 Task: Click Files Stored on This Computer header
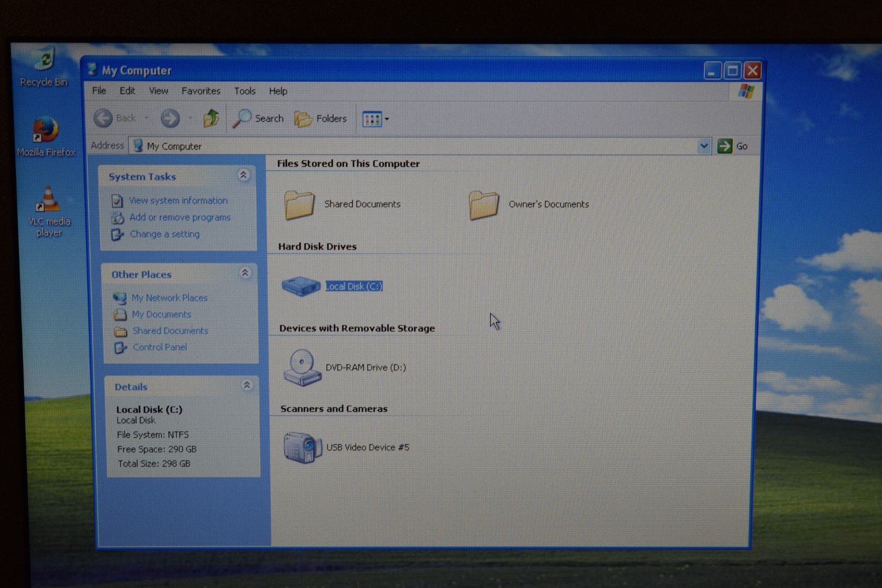[x=348, y=164]
